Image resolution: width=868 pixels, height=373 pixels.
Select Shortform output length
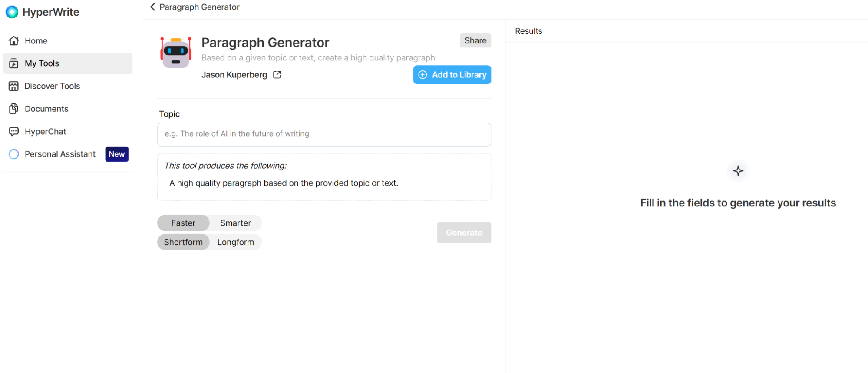[x=183, y=242]
